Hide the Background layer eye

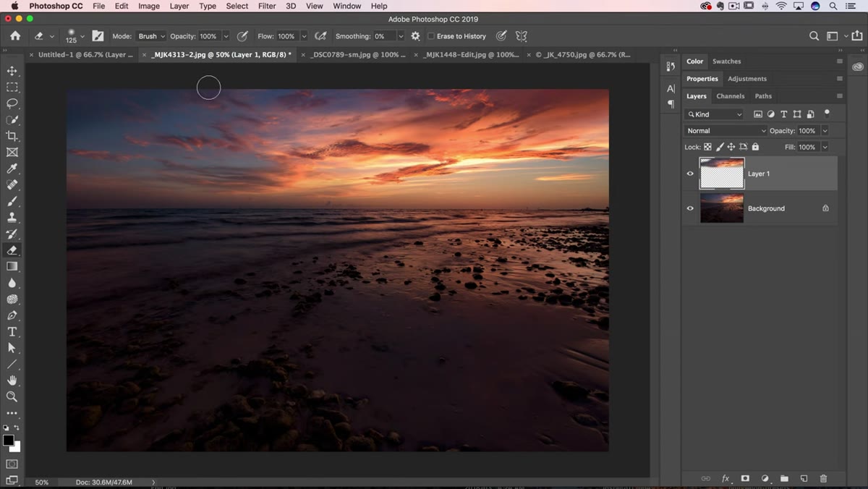coord(690,208)
